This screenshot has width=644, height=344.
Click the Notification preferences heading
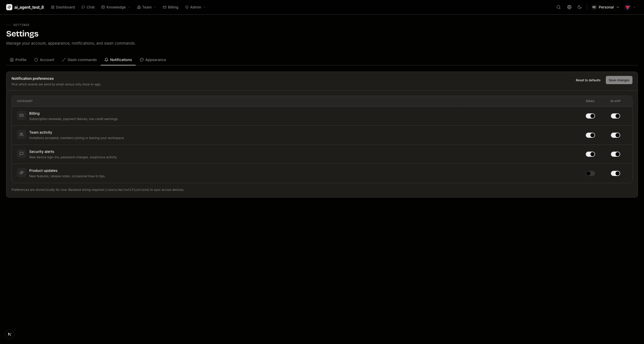[x=33, y=78]
